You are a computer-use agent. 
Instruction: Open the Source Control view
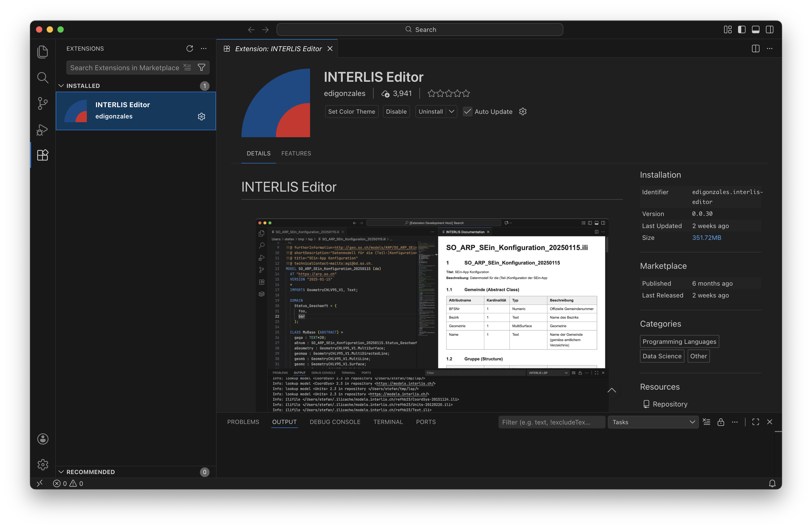coord(43,103)
